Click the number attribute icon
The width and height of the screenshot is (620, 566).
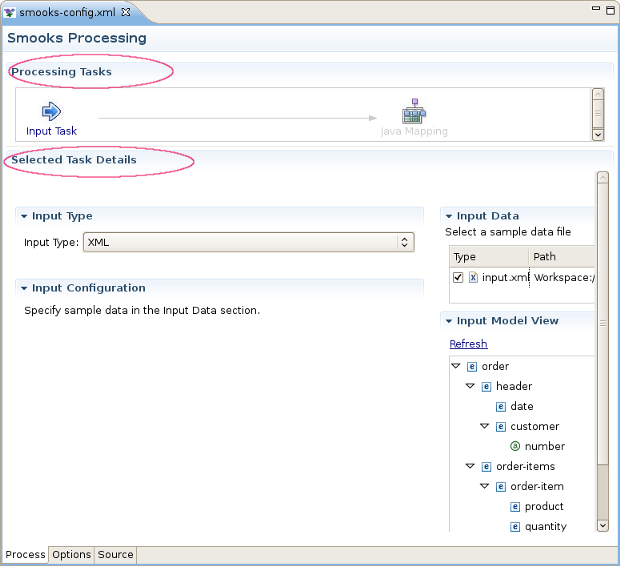pyautogui.click(x=515, y=446)
